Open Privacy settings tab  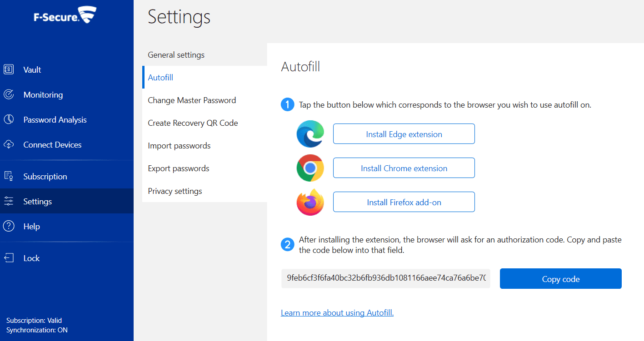pyautogui.click(x=205, y=191)
